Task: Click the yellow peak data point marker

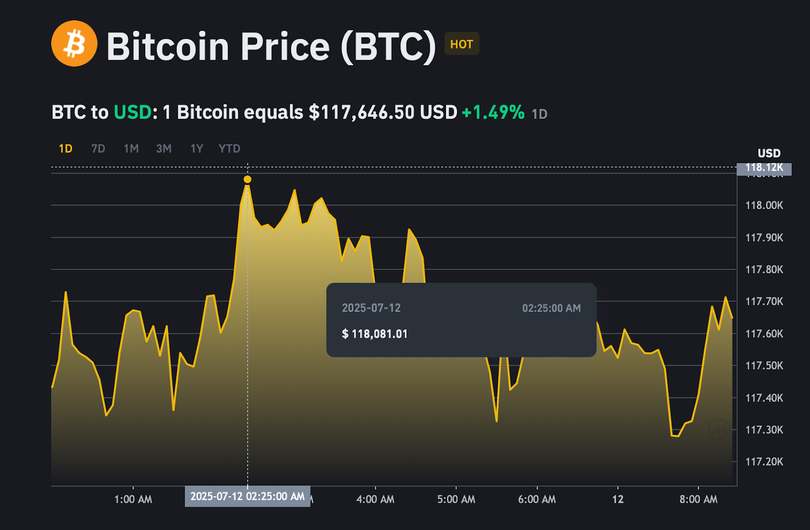Action: (x=247, y=180)
